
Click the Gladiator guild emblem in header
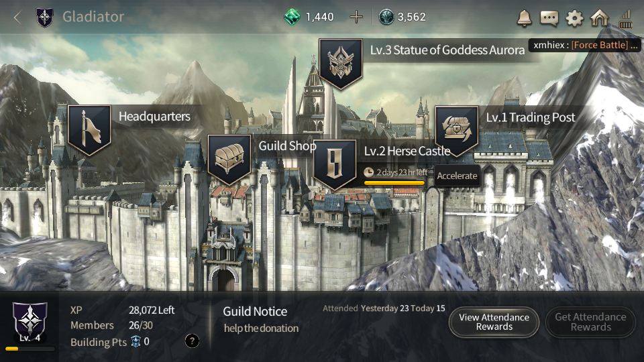[44, 17]
